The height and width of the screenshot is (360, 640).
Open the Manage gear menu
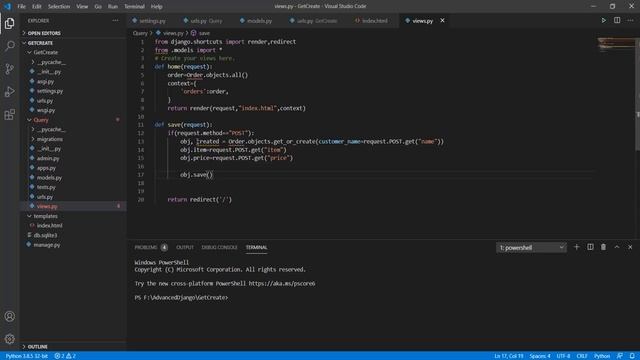click(10, 339)
